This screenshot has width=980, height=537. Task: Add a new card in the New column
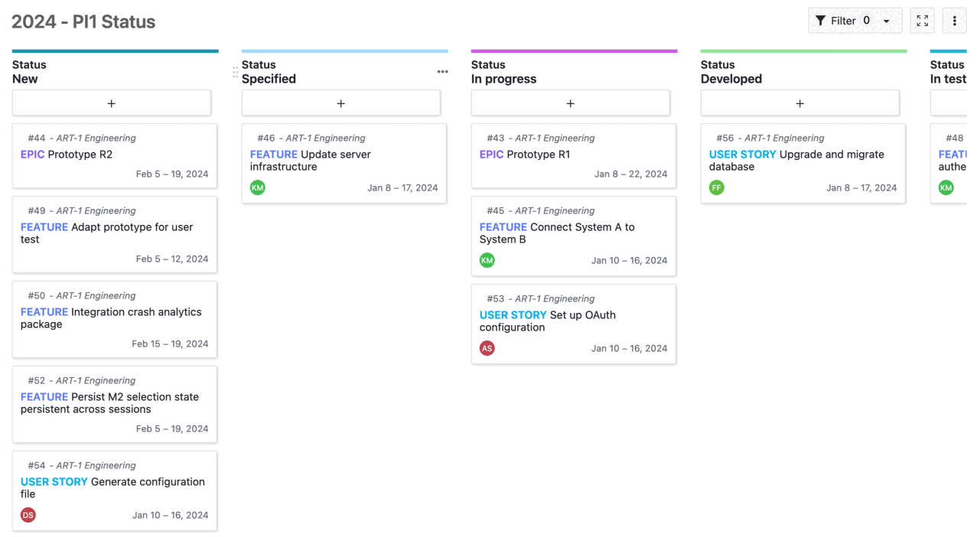(112, 103)
